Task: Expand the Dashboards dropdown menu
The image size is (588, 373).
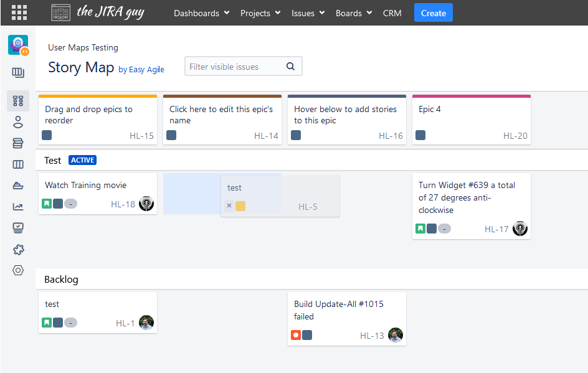Action: tap(201, 13)
